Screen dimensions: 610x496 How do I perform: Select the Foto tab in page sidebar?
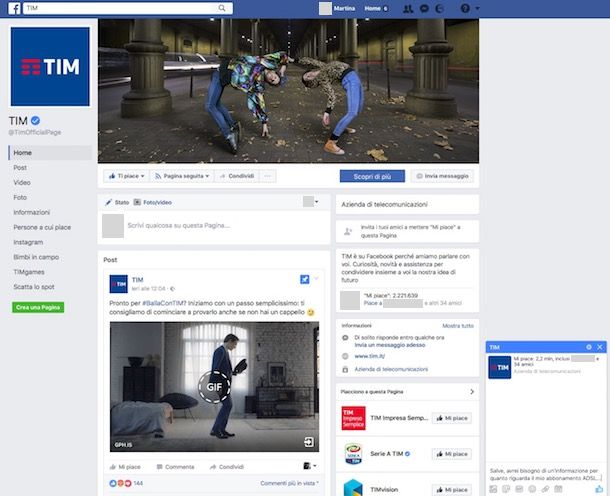[20, 197]
